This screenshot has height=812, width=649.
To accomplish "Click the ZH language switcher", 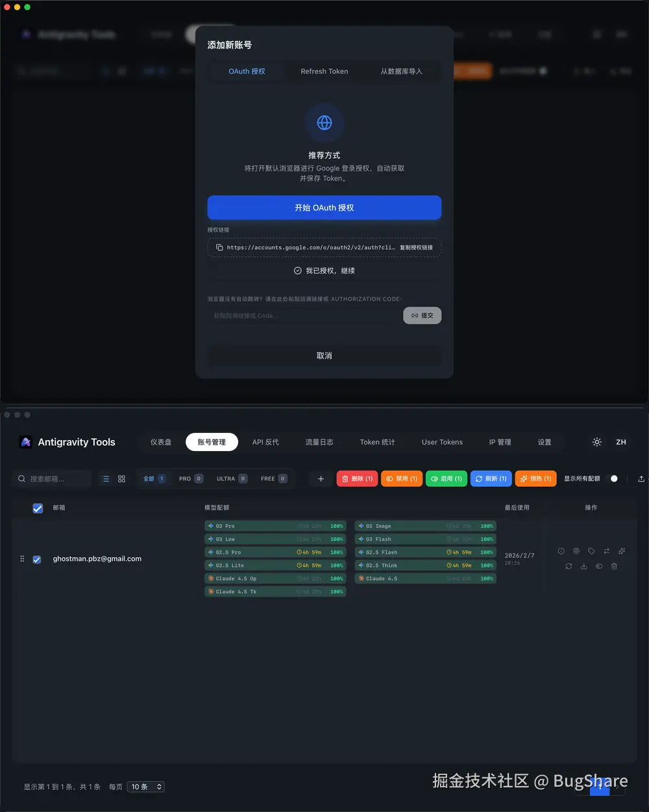I will [621, 442].
